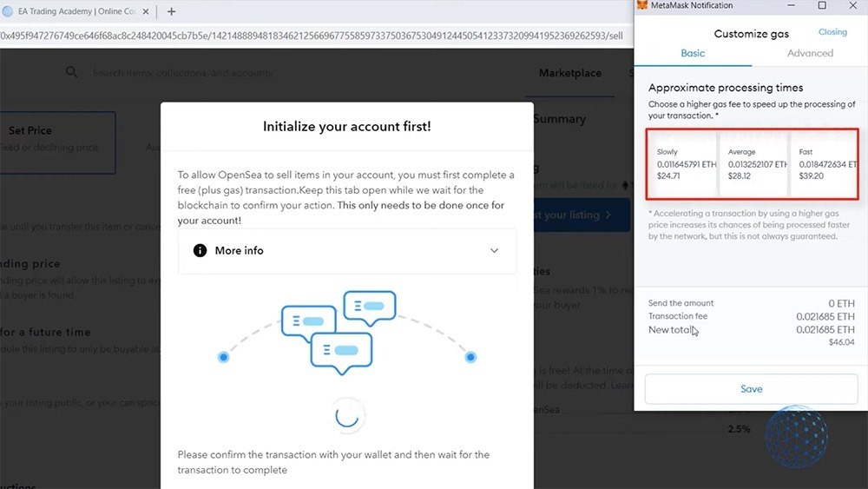
Task: Open the Marketplace menu item
Action: coord(569,73)
